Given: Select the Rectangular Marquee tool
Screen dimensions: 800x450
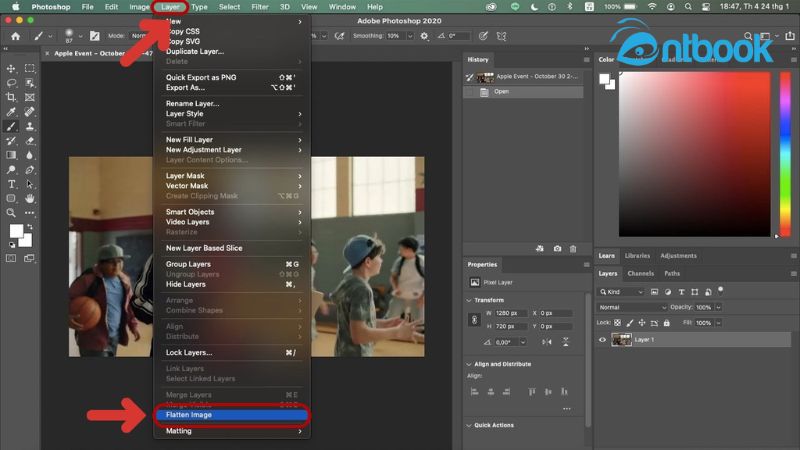Looking at the screenshot, I should coord(30,68).
